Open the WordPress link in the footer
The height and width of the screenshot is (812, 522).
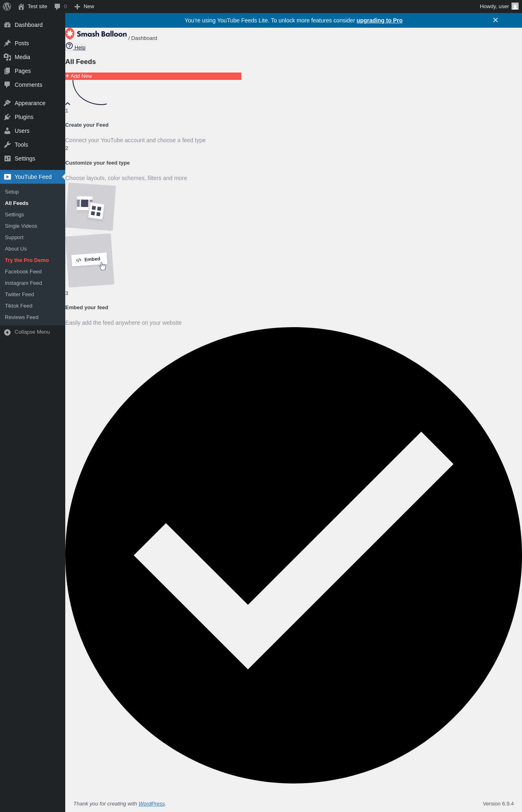[x=152, y=804]
